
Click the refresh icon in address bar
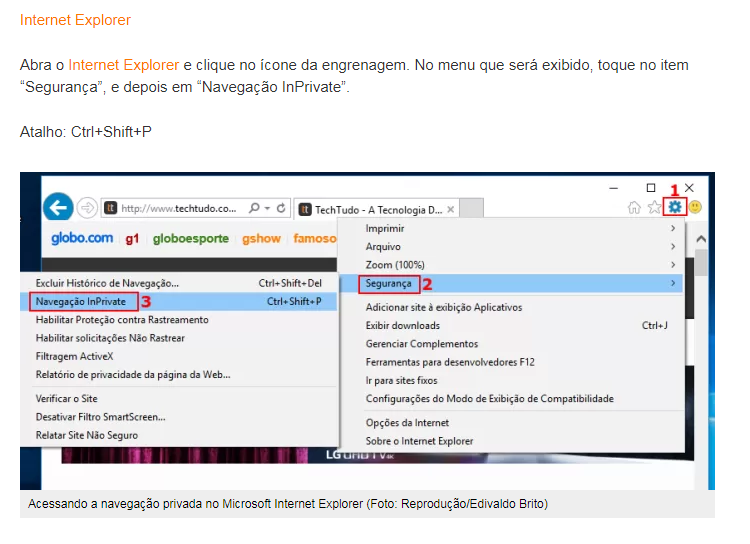(x=281, y=208)
